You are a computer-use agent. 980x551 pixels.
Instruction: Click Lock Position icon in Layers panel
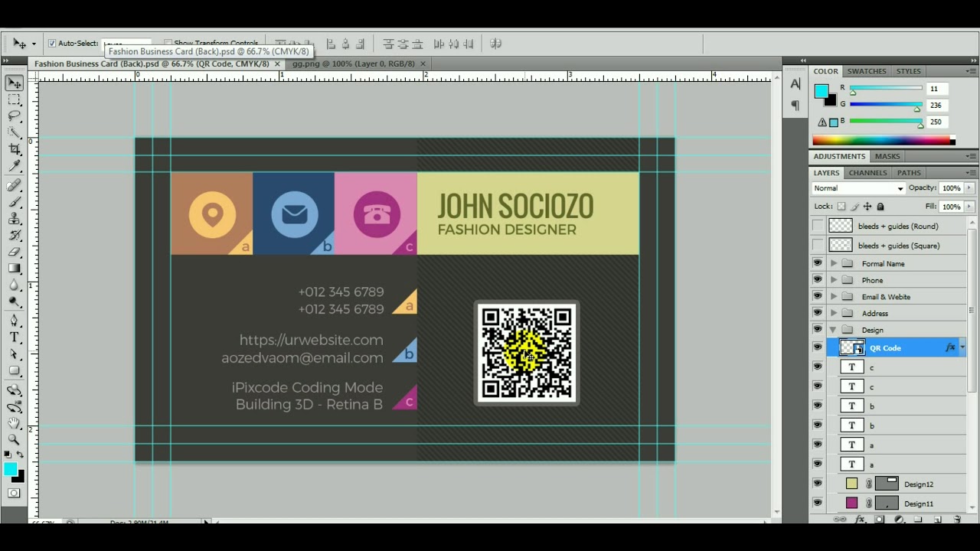click(x=867, y=207)
